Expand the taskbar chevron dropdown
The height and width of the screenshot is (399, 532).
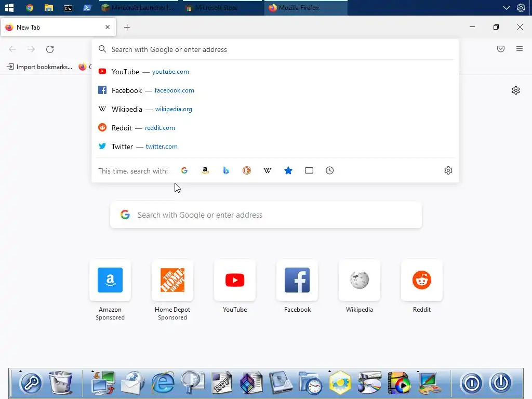coord(506,8)
